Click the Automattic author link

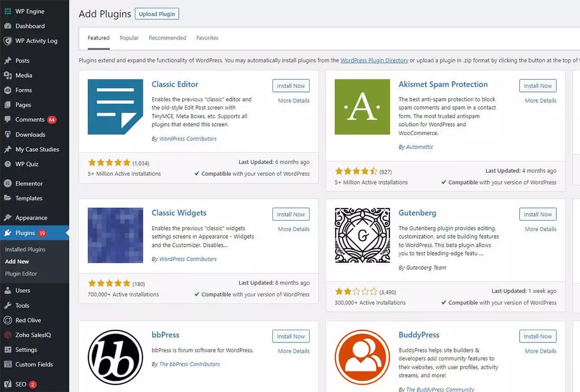point(420,147)
